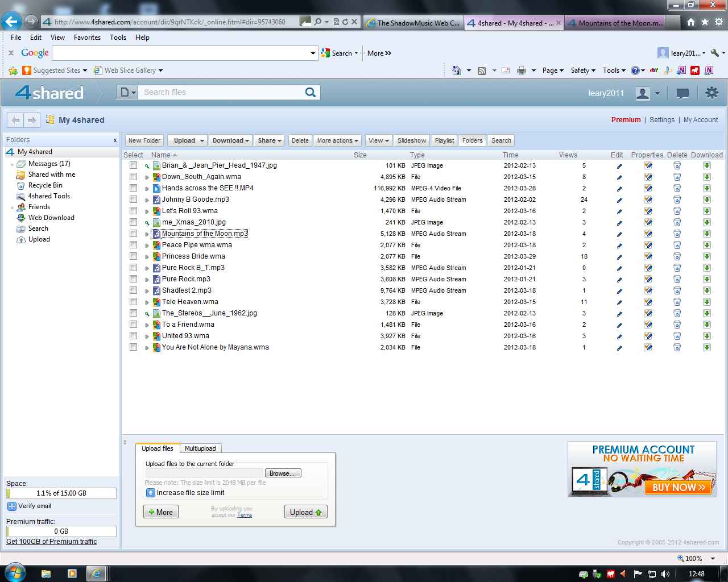Check the box next to United 93.wma
Viewport: 728px width, 582px height.
(133, 336)
